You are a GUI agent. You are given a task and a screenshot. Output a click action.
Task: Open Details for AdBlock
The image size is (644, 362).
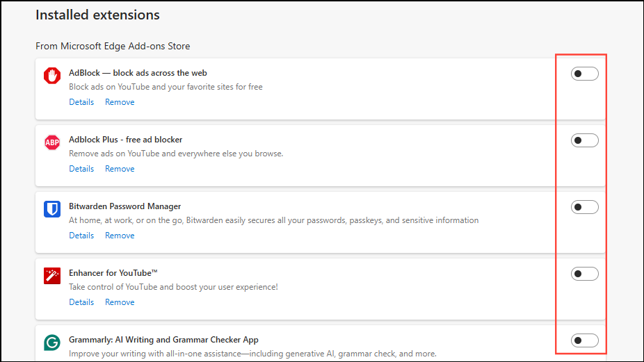81,102
